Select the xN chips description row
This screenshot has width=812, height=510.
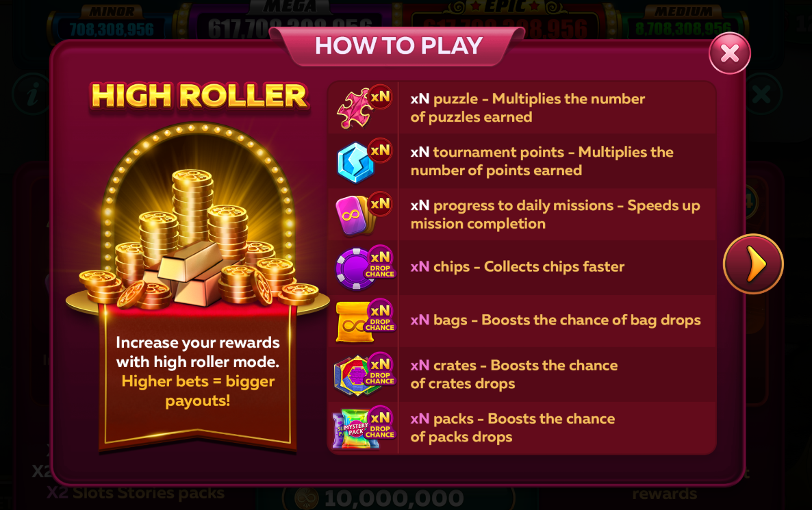pyautogui.click(x=522, y=268)
